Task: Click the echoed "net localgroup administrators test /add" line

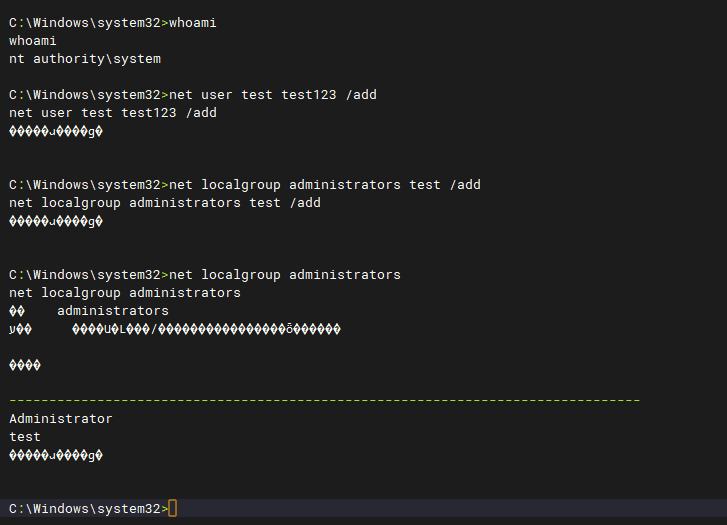Action: pyautogui.click(x=165, y=203)
